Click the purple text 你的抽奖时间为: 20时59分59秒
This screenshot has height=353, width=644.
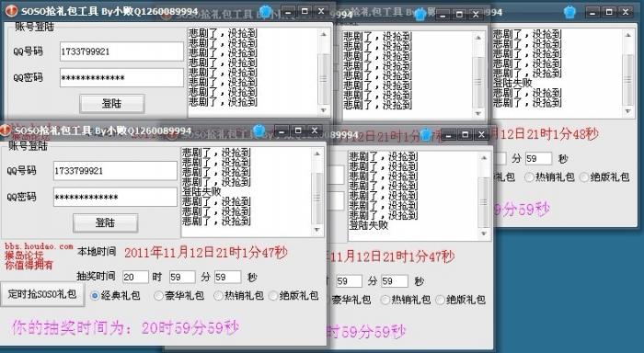pos(125,328)
